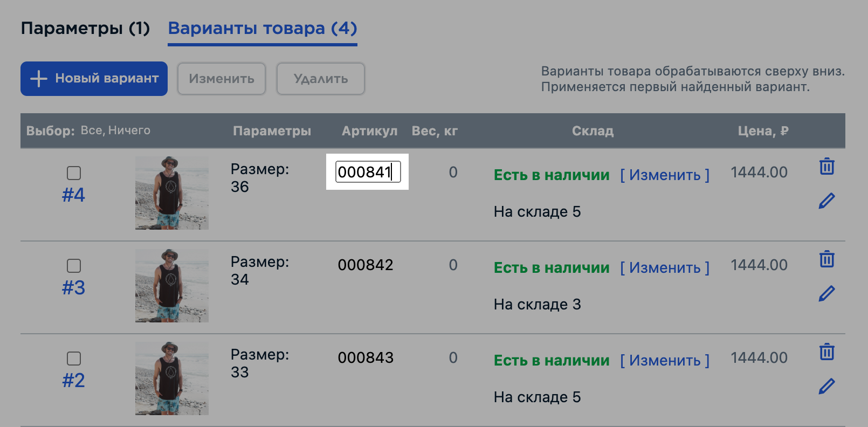Delete variant #3 with trash icon

pos(826,259)
